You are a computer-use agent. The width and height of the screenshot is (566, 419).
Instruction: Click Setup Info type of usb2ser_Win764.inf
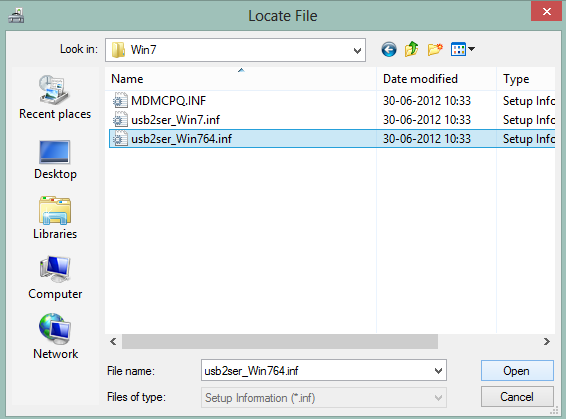click(x=529, y=139)
